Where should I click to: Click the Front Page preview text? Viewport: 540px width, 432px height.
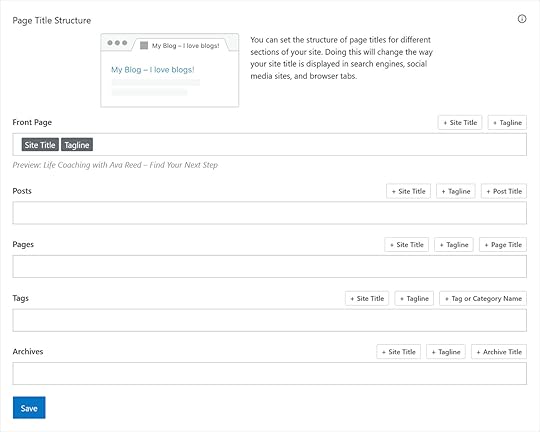[x=115, y=165]
